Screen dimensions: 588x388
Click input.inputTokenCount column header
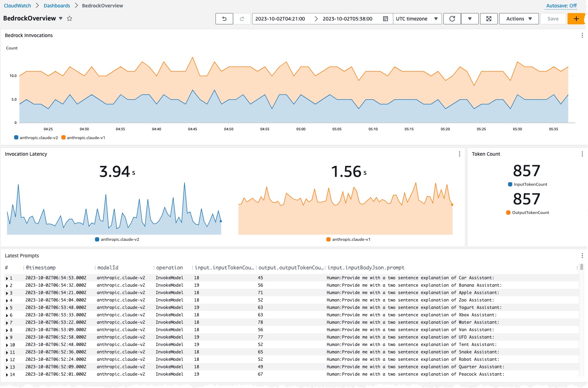pyautogui.click(x=224, y=268)
